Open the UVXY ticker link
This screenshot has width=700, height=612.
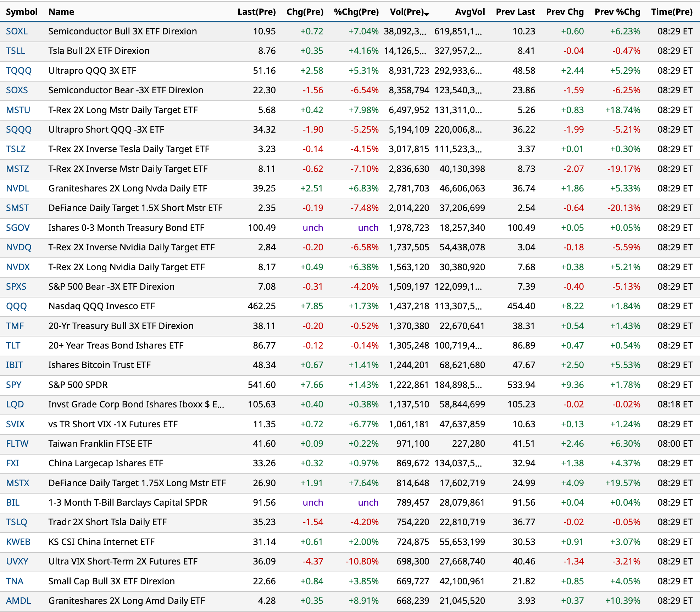[17, 562]
